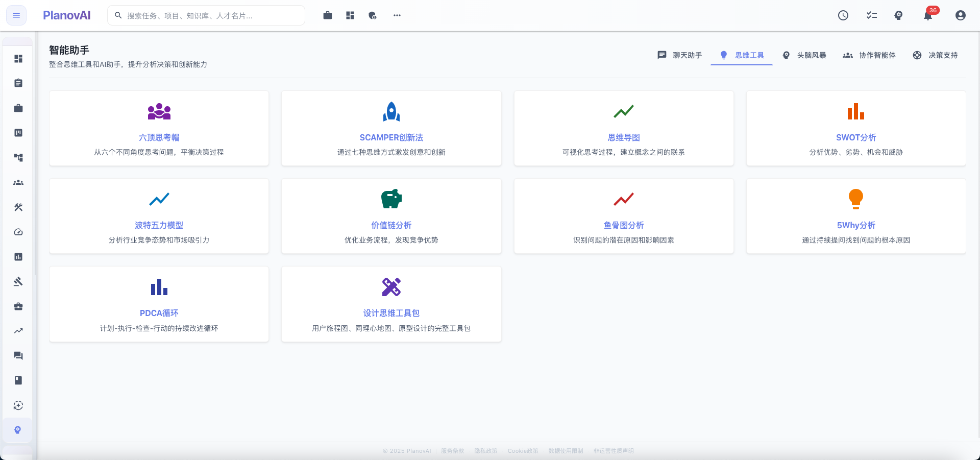Click the search field for tasks and projects
Image resolution: width=980 pixels, height=460 pixels.
pos(206,15)
